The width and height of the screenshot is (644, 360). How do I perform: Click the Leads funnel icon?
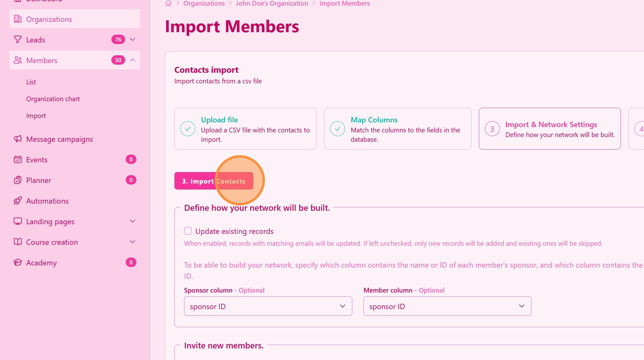pos(18,40)
